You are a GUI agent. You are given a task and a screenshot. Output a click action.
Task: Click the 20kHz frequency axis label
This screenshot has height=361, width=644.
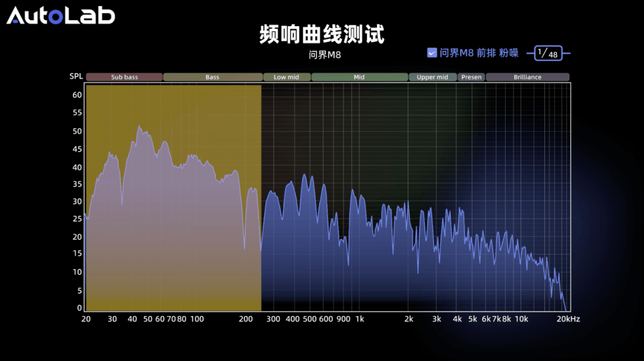pyautogui.click(x=568, y=319)
